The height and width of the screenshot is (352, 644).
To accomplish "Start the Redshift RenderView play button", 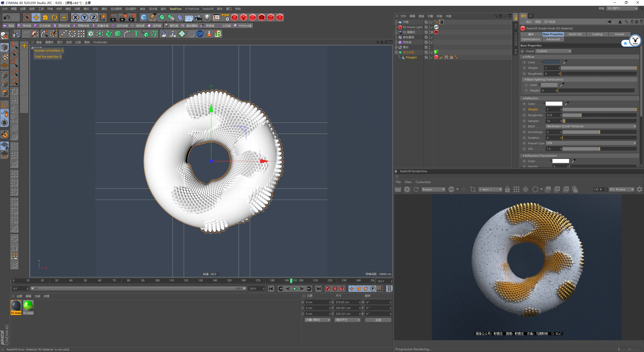I will 407,189.
